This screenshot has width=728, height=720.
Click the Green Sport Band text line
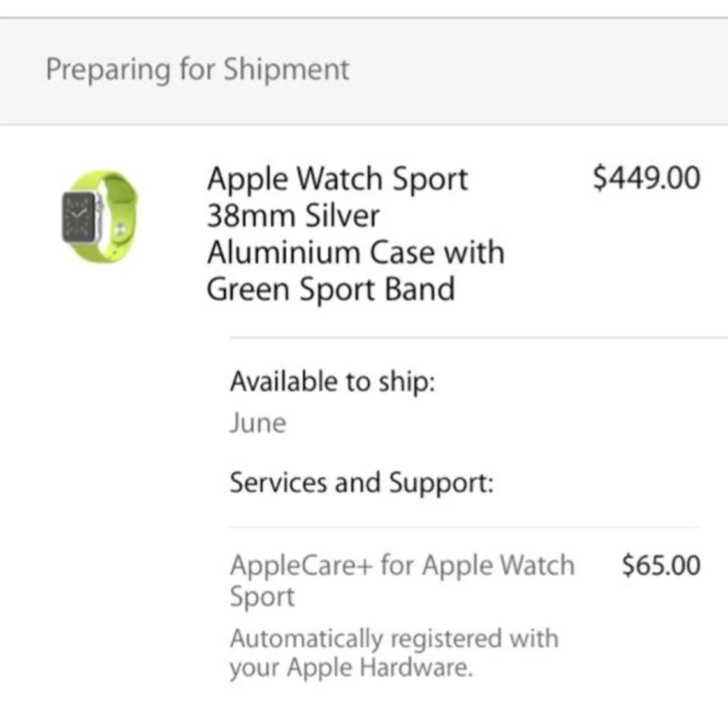click(x=330, y=289)
